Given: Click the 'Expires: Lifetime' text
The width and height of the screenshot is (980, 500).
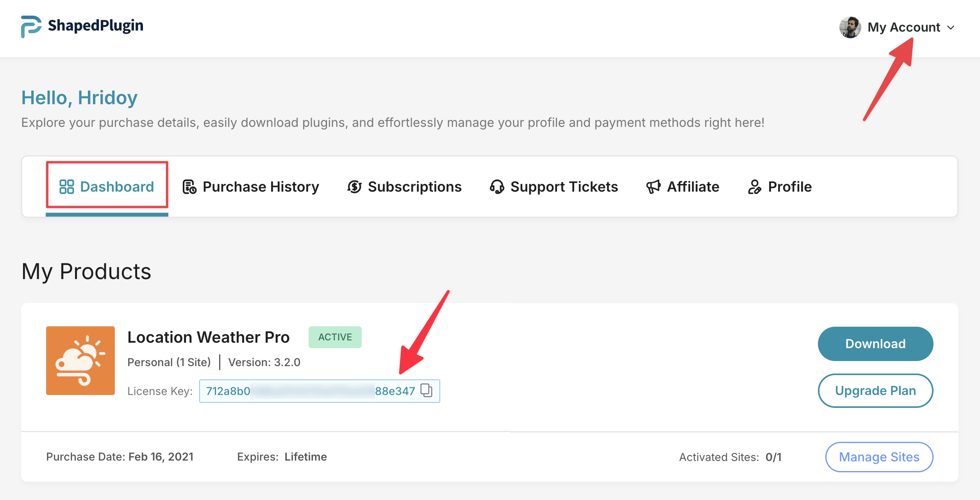Looking at the screenshot, I should (282, 457).
